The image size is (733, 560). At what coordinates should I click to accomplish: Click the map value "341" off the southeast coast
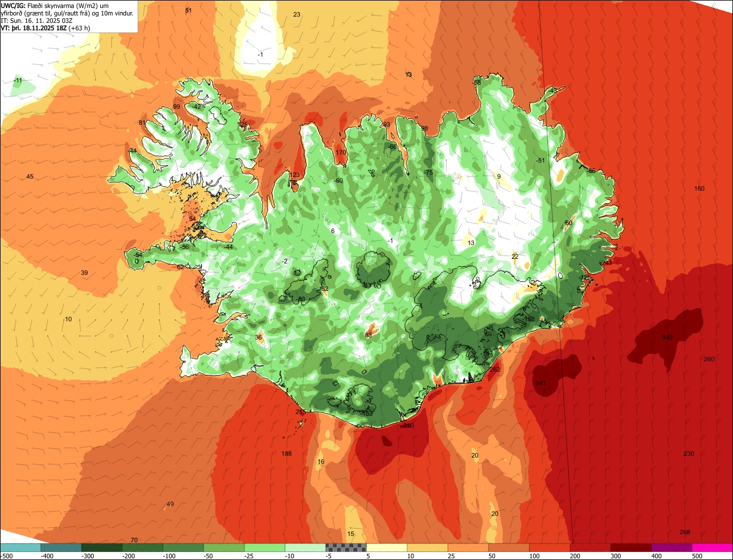click(540, 383)
